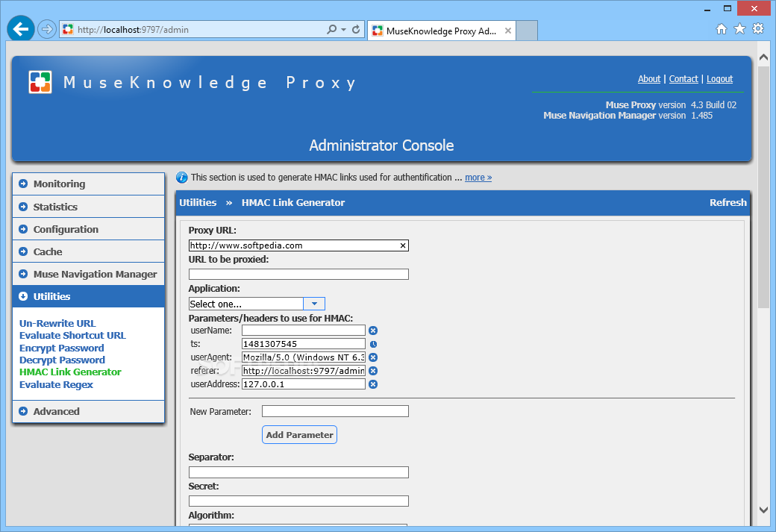Open the Application select dropdown
The image size is (776, 532).
(x=314, y=304)
